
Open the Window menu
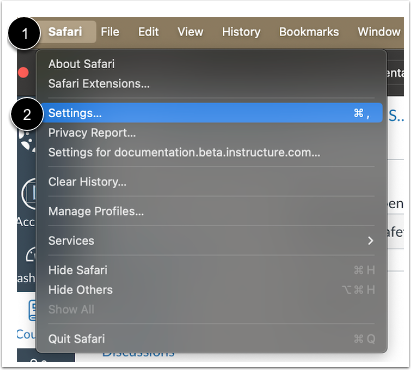point(379,32)
